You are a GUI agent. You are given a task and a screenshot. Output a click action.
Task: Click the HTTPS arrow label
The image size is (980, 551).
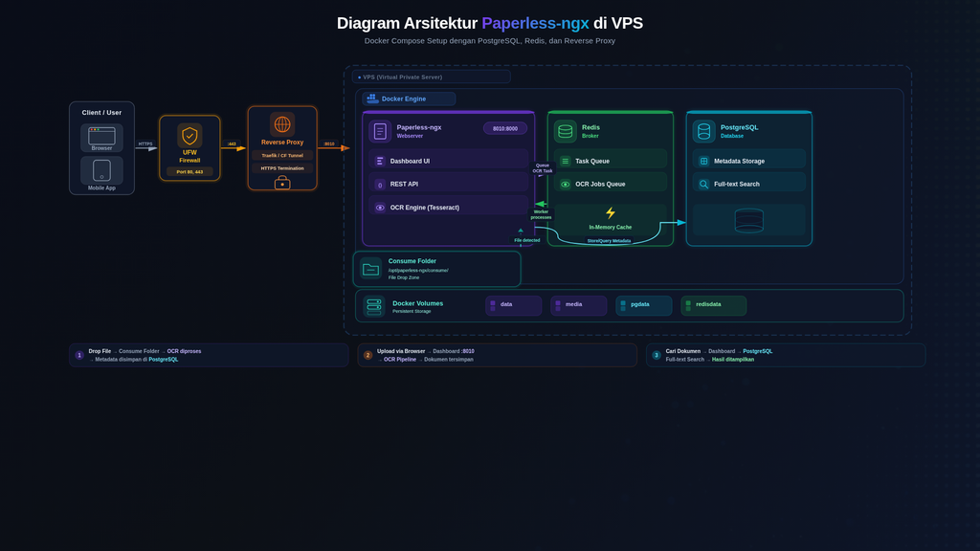[x=145, y=143]
